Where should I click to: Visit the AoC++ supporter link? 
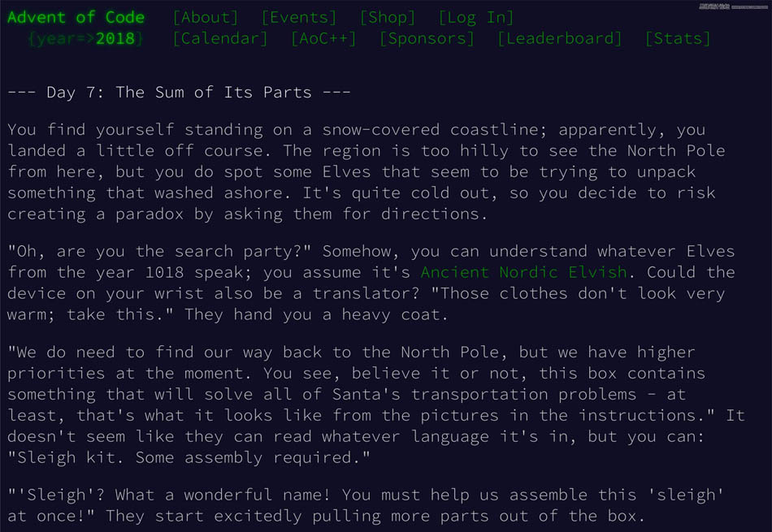click(x=323, y=38)
